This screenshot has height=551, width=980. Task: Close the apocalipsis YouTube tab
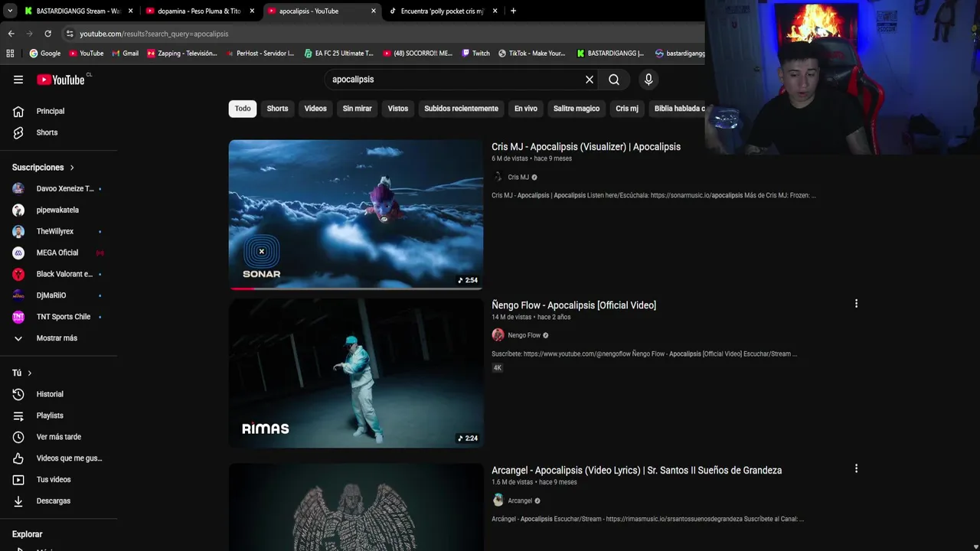click(374, 11)
